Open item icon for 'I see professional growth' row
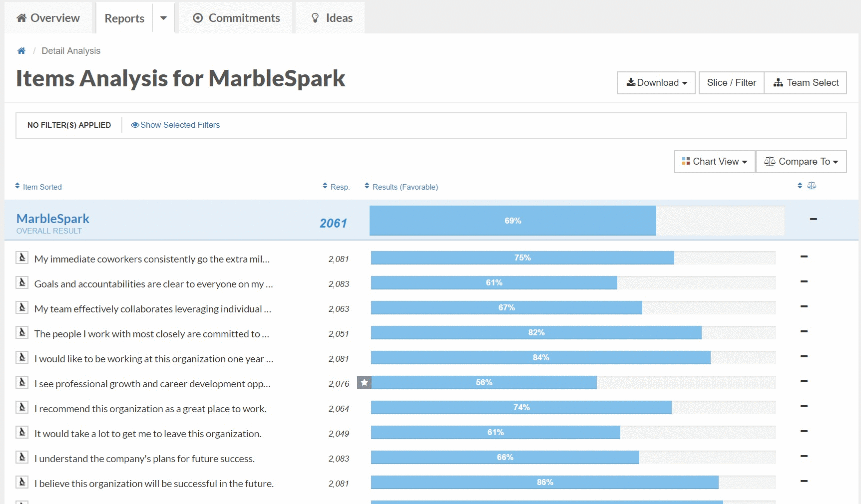861x504 pixels. click(x=22, y=382)
